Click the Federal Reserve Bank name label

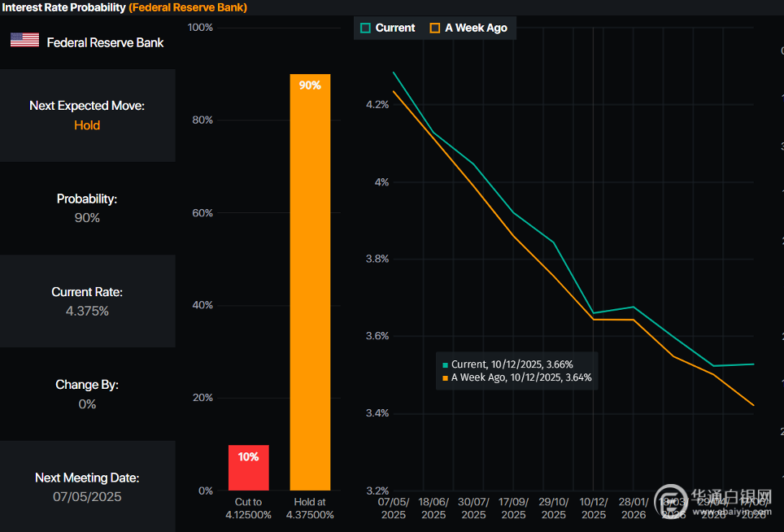[105, 42]
